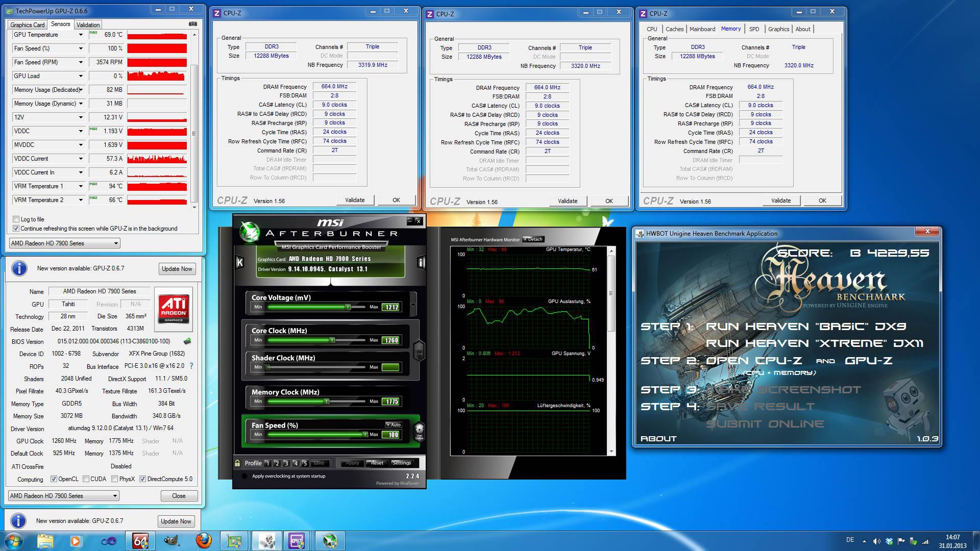
Task: Click the ATI Radeon logo in GPU-Z
Action: coord(174,309)
